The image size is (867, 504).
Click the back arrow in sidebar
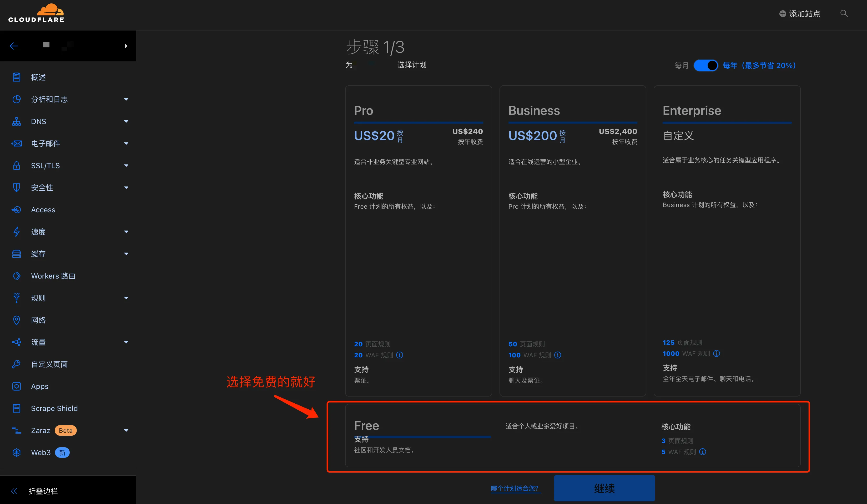(x=14, y=46)
